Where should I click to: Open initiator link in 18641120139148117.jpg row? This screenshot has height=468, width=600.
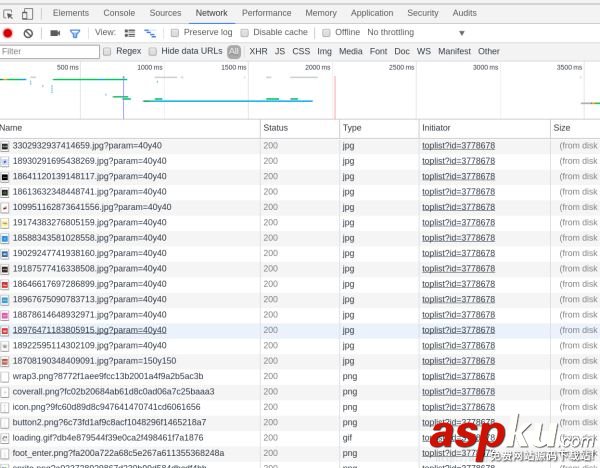(x=458, y=177)
